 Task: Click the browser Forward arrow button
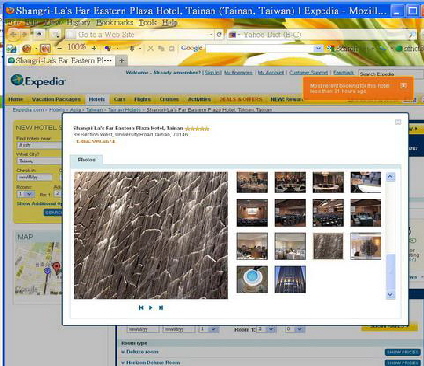click(x=24, y=34)
